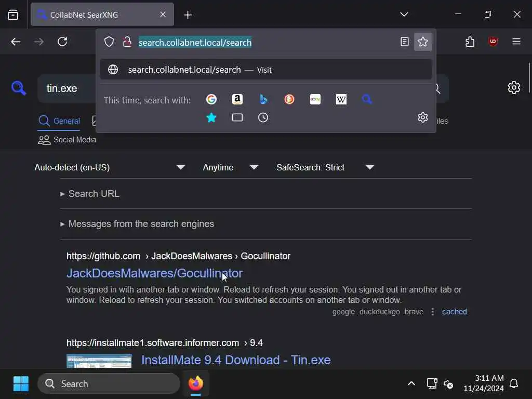The image size is (532, 399).
Task: Go back with the back arrow
Action: [x=16, y=42]
